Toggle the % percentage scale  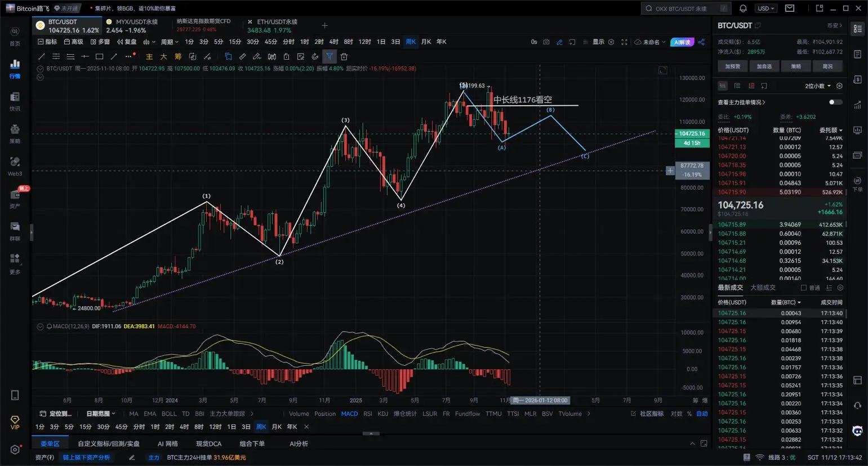(689, 414)
